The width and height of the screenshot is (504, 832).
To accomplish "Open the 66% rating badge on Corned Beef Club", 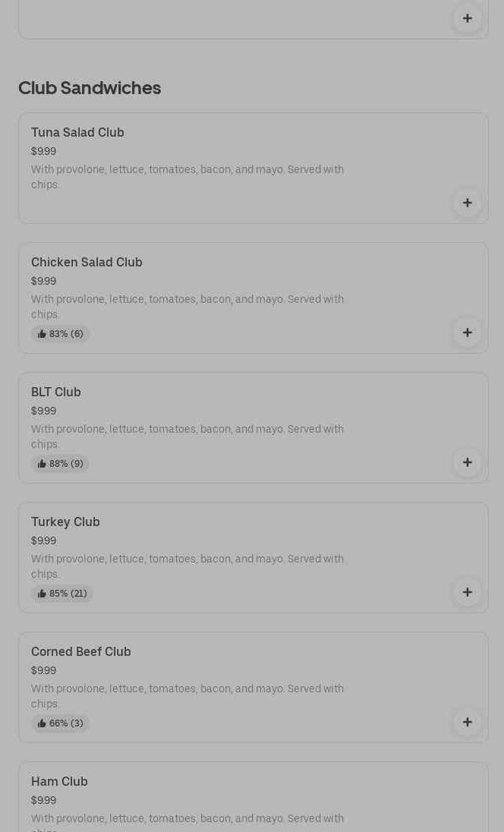I will click(61, 723).
